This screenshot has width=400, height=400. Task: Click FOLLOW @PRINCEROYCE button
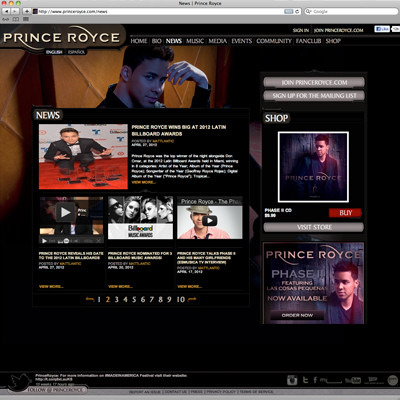pos(55,389)
